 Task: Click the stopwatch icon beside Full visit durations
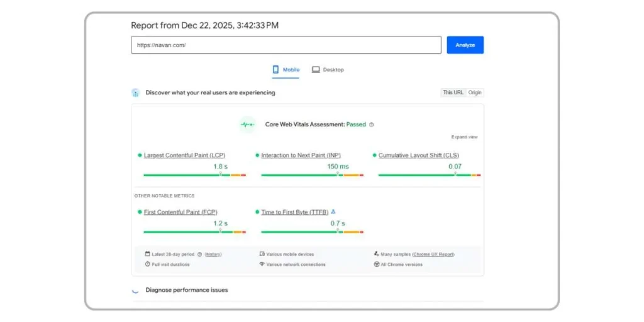coord(147,264)
